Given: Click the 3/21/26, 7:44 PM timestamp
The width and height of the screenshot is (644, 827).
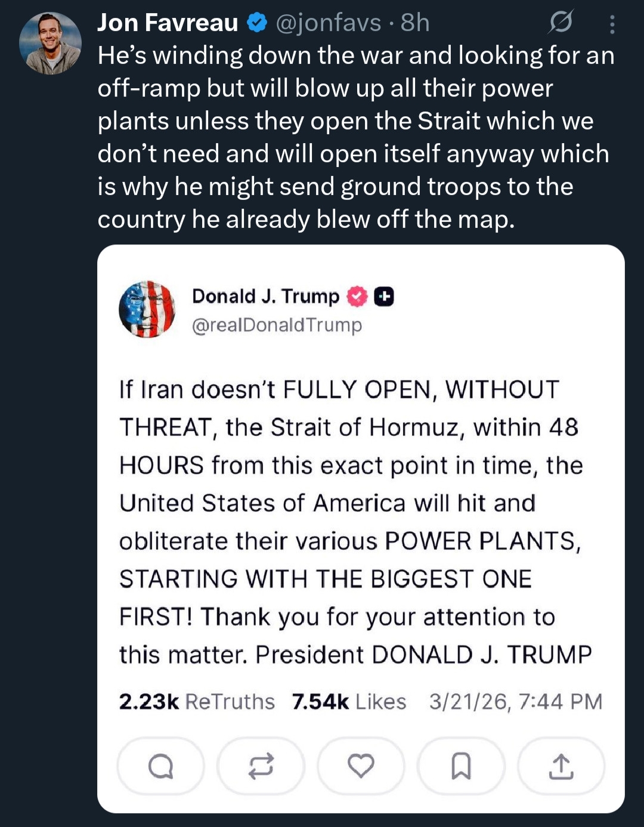Looking at the screenshot, I should click(516, 701).
